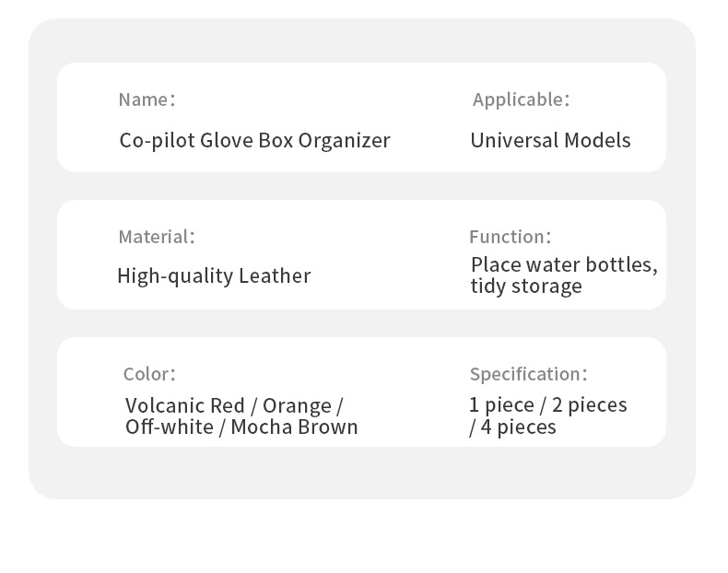
Task: Click Mocha Brown color option text
Action: tap(294, 427)
